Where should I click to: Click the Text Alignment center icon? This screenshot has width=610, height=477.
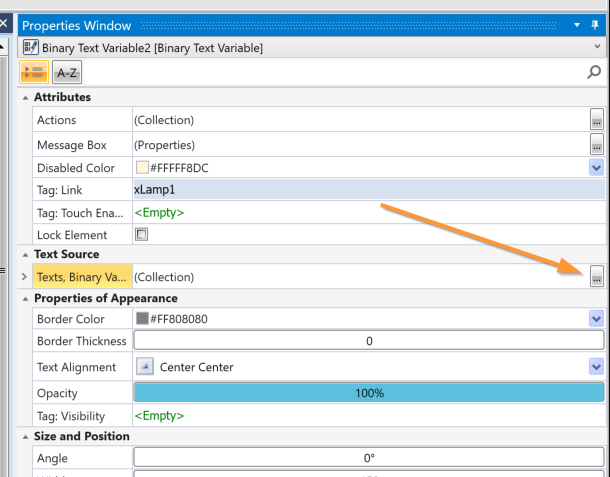[x=143, y=367]
